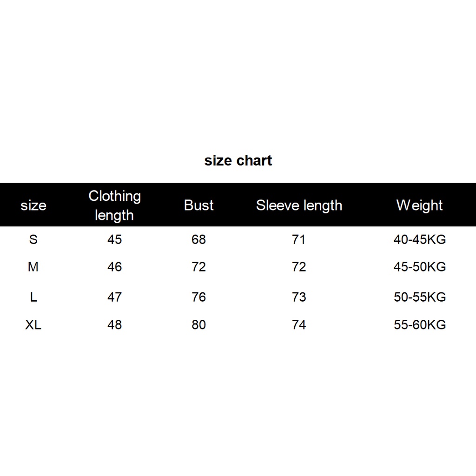Click the bust value 68
Screen dimensions: 476x476
[x=198, y=239]
